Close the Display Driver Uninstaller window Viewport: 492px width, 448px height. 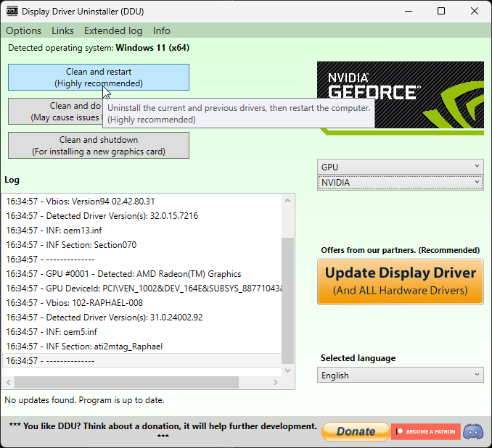click(x=475, y=12)
